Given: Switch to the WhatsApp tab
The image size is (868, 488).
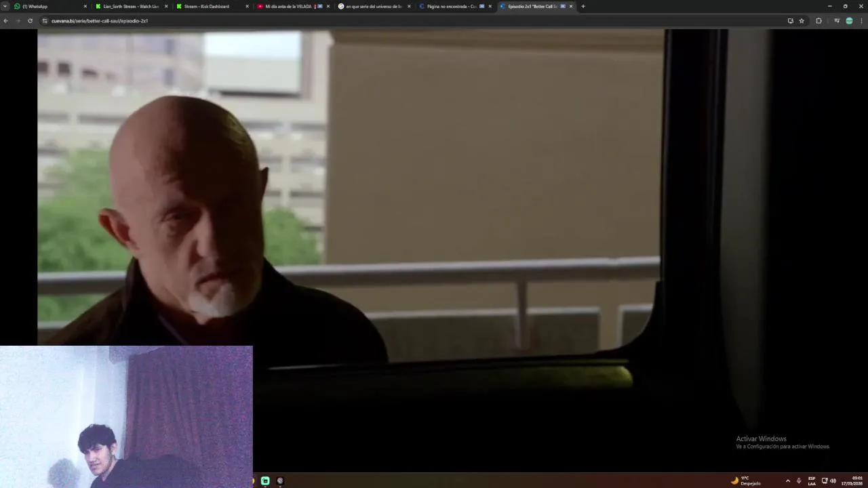Looking at the screenshot, I should click(50, 6).
